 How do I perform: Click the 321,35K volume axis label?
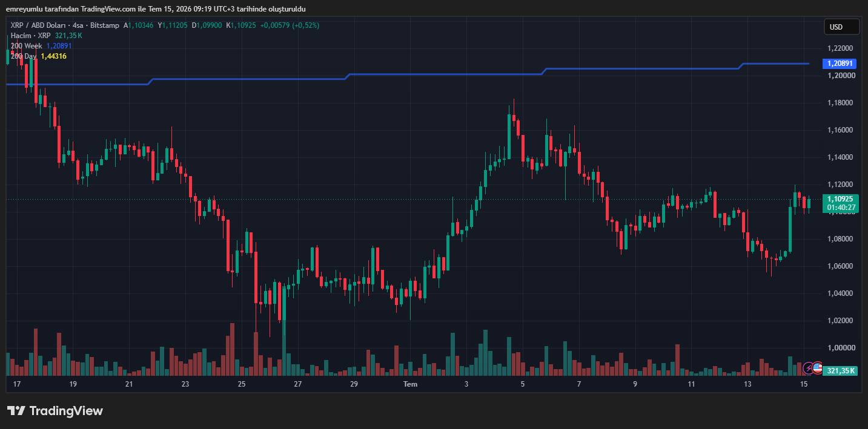tap(841, 371)
